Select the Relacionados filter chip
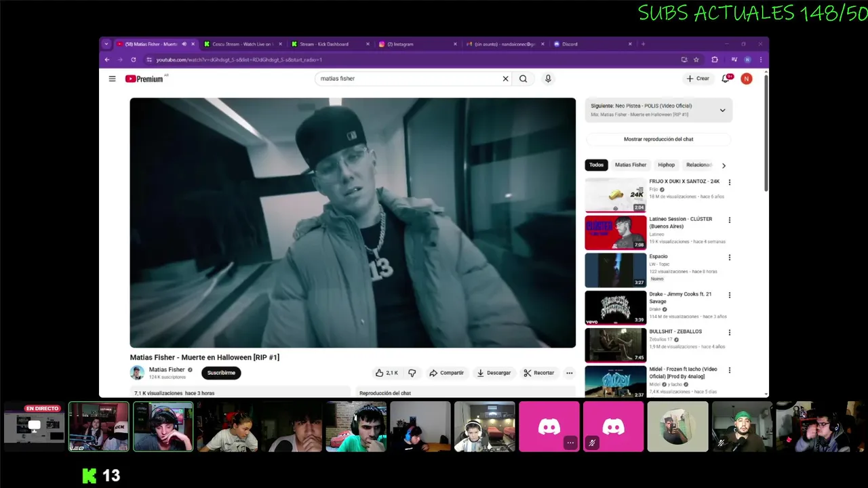Image resolution: width=868 pixels, height=488 pixels. 698,165
